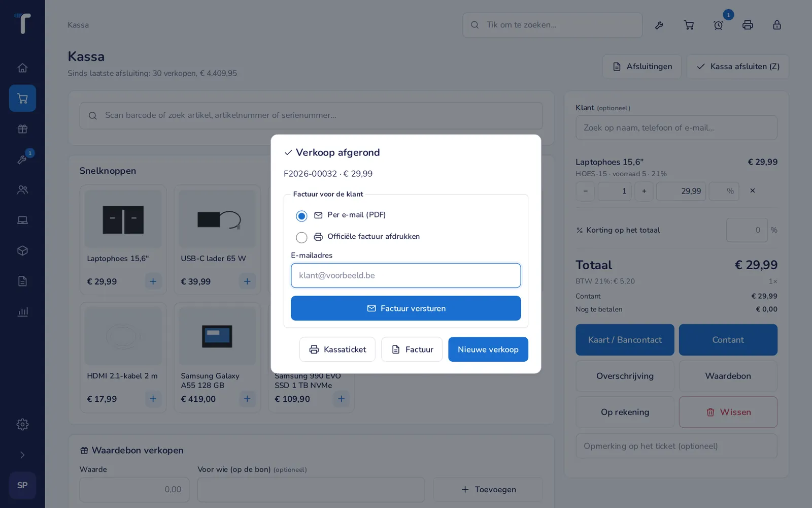
Task: Open the documents icon in sidebar
Action: tap(22, 281)
